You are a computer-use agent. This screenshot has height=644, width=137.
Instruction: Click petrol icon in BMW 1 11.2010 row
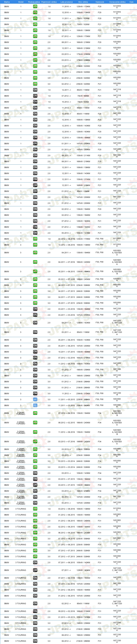pos(35,6)
